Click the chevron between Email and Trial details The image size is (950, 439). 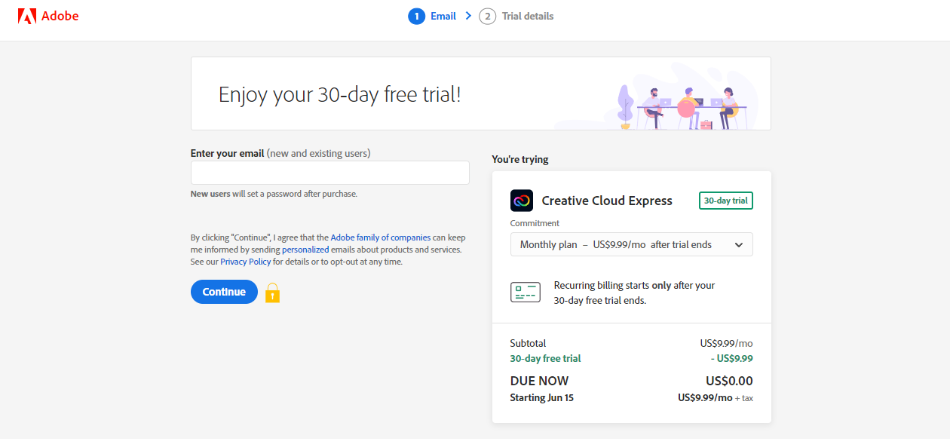[468, 16]
